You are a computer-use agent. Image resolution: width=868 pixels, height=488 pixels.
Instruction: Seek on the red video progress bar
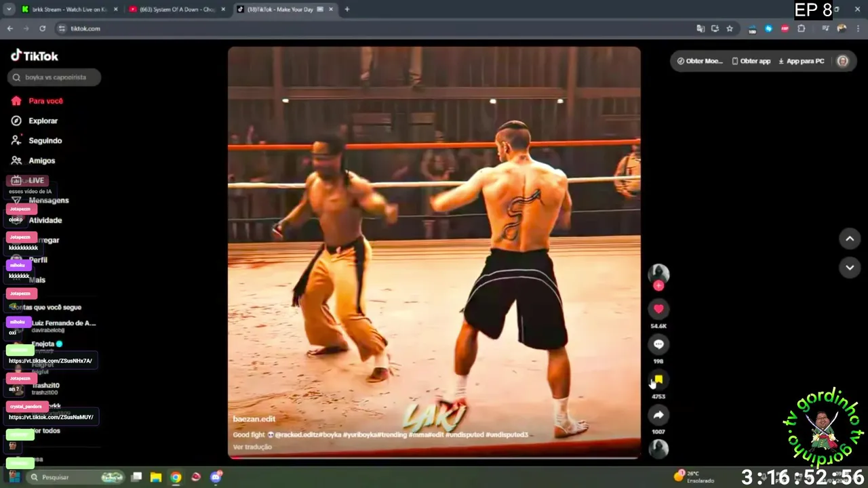pyautogui.click(x=434, y=457)
